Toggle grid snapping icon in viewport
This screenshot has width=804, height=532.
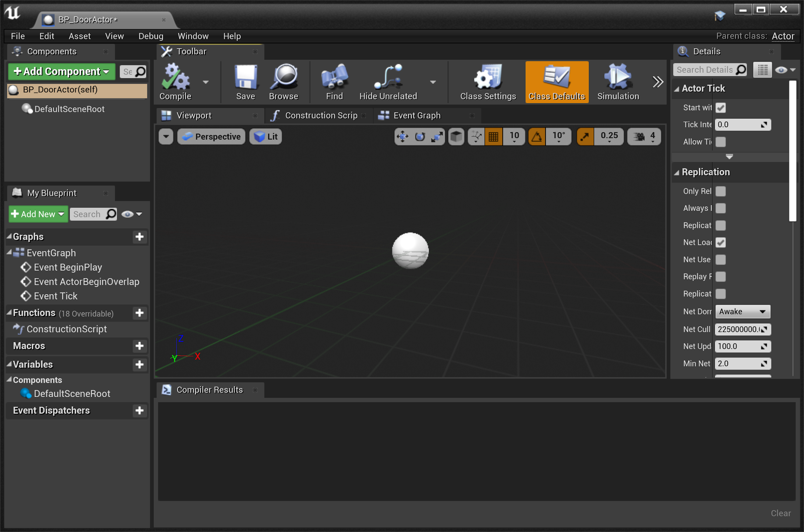click(x=493, y=137)
